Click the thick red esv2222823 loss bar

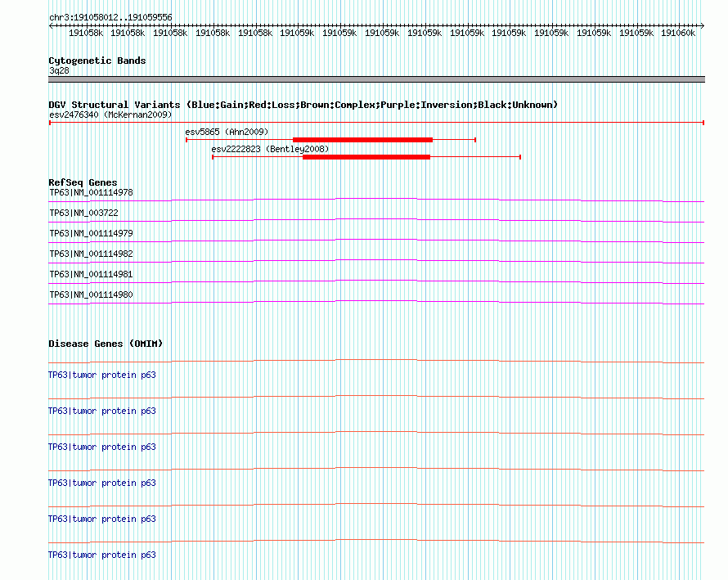(366, 157)
